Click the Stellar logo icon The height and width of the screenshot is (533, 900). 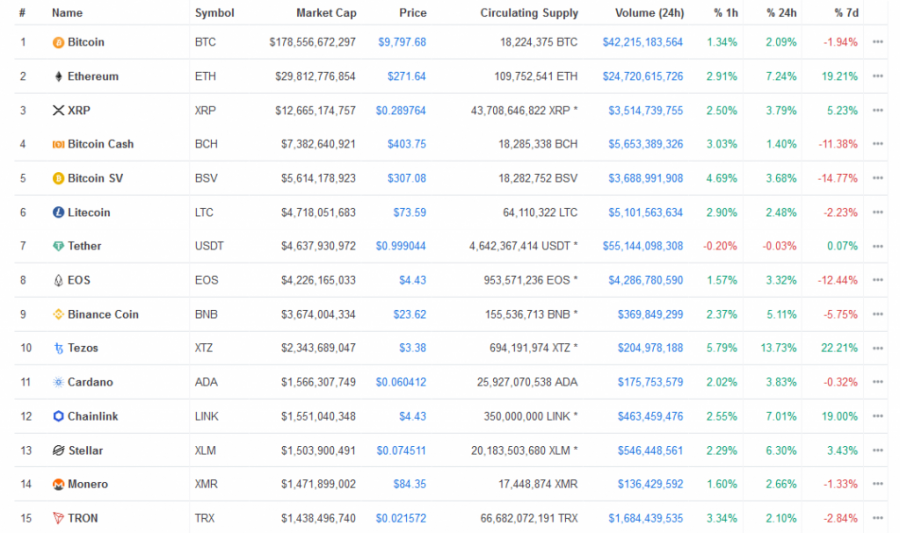coord(58,450)
